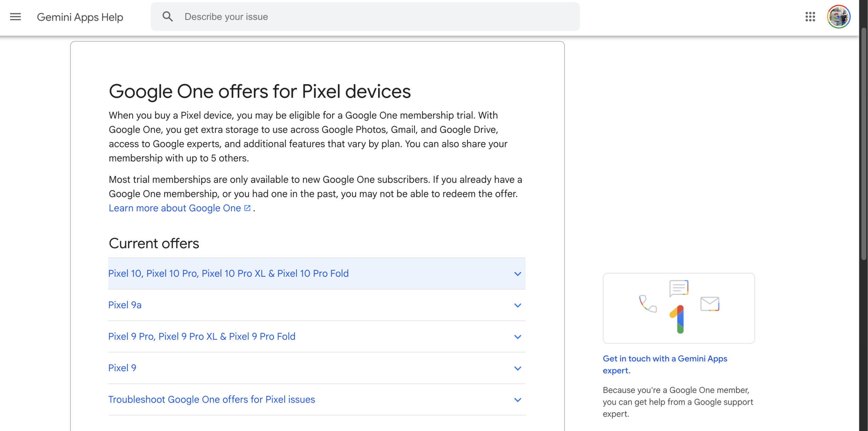The height and width of the screenshot is (431, 868).
Task: Select the Pixel 9 offer heading
Action: (122, 368)
